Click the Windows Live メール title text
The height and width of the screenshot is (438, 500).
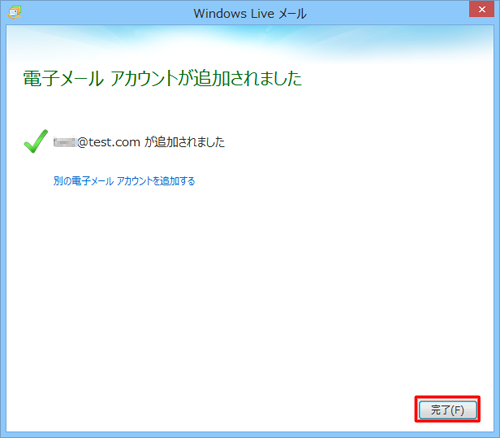click(x=250, y=14)
